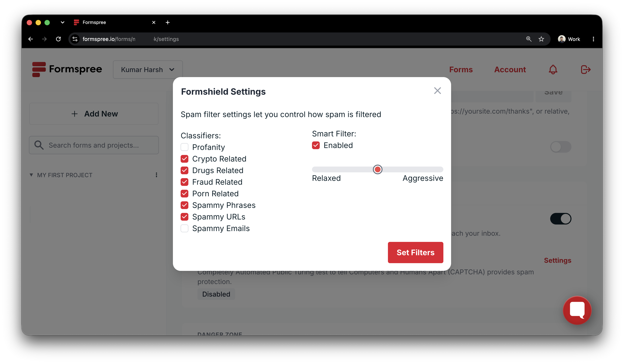Image resolution: width=624 pixels, height=364 pixels.
Task: Click the zoom magnifier icon in address bar
Action: pos(529,39)
